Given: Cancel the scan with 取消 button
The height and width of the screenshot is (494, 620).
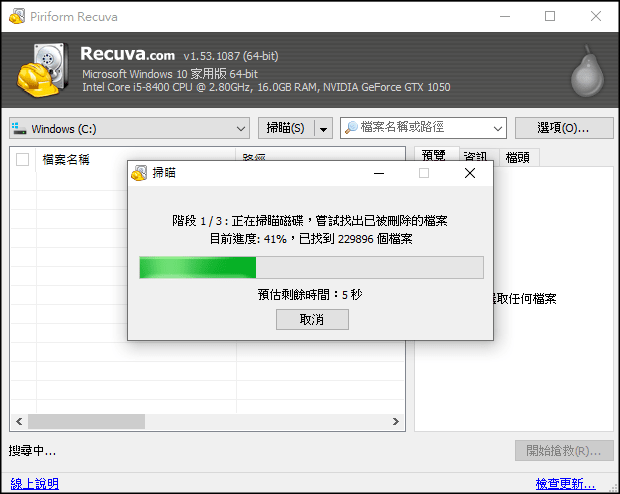Looking at the screenshot, I should [312, 319].
